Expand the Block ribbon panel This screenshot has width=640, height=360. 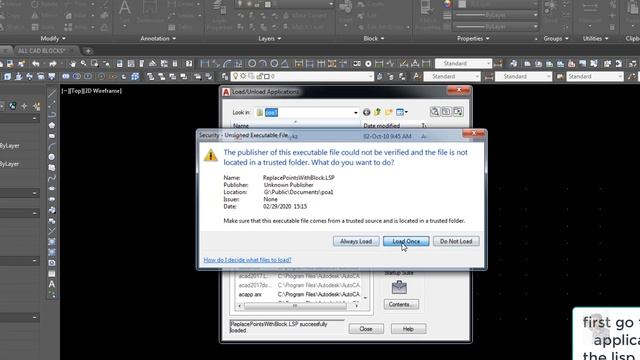[x=373, y=38]
